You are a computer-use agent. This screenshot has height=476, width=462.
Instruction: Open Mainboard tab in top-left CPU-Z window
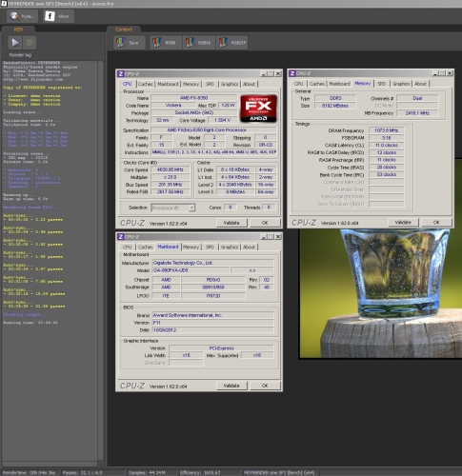168,84
